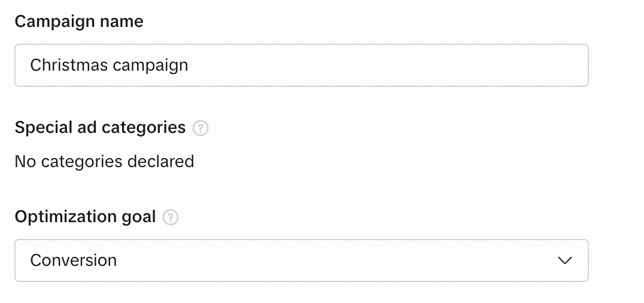
Task: Open info tooltip beside Special ad categories
Action: (x=201, y=128)
